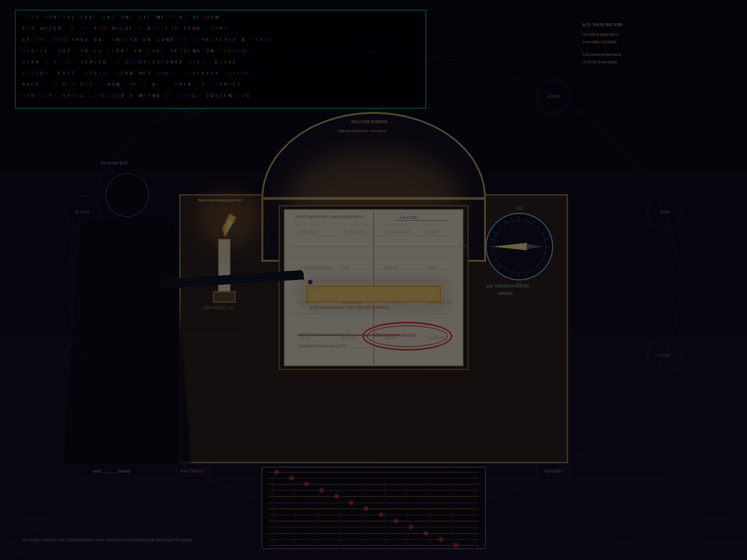Image resolution: width=747 pixels, height=560 pixels.
Task: Select the UNSAY circle node on the ring
Action: 82,355
